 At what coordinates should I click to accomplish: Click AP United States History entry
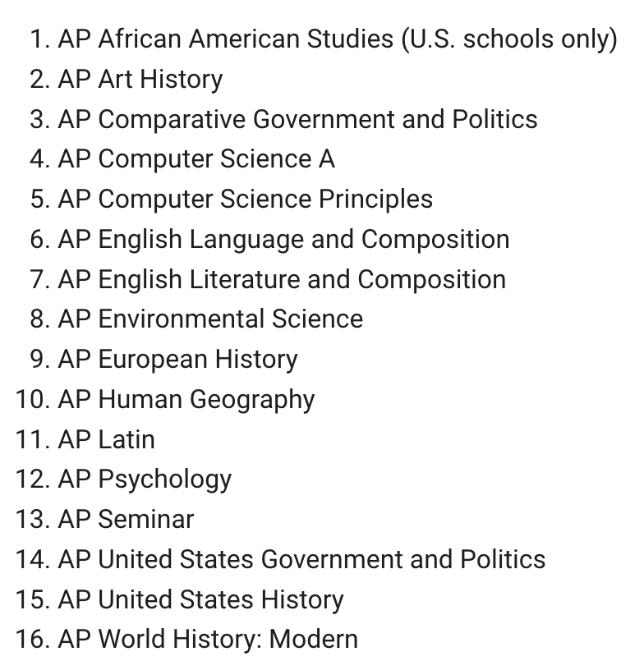[x=200, y=599]
